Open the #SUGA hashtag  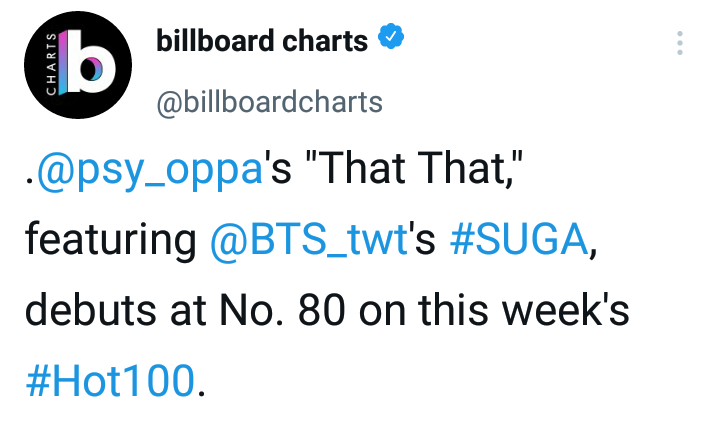(x=519, y=239)
